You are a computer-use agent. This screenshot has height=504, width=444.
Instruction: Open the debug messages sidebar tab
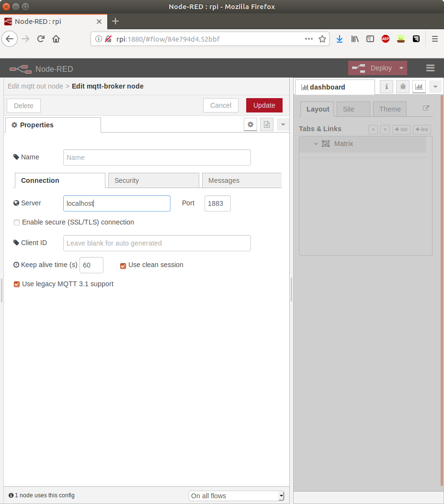coord(403,87)
